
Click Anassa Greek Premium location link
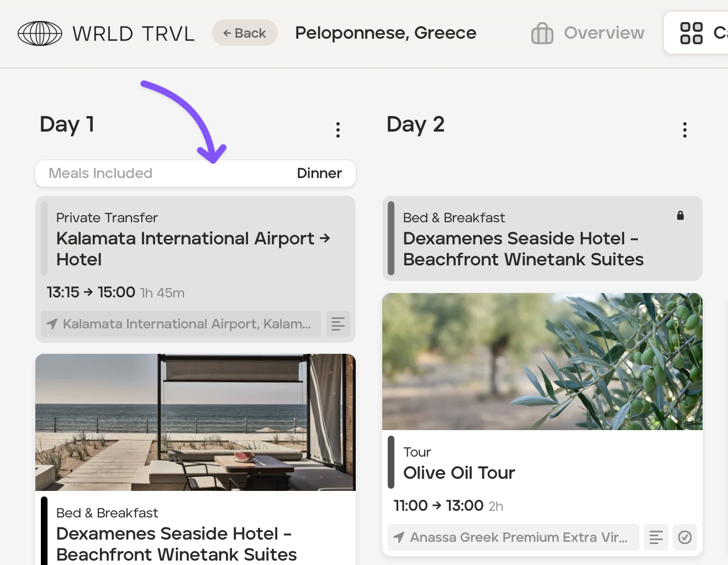pyautogui.click(x=519, y=537)
